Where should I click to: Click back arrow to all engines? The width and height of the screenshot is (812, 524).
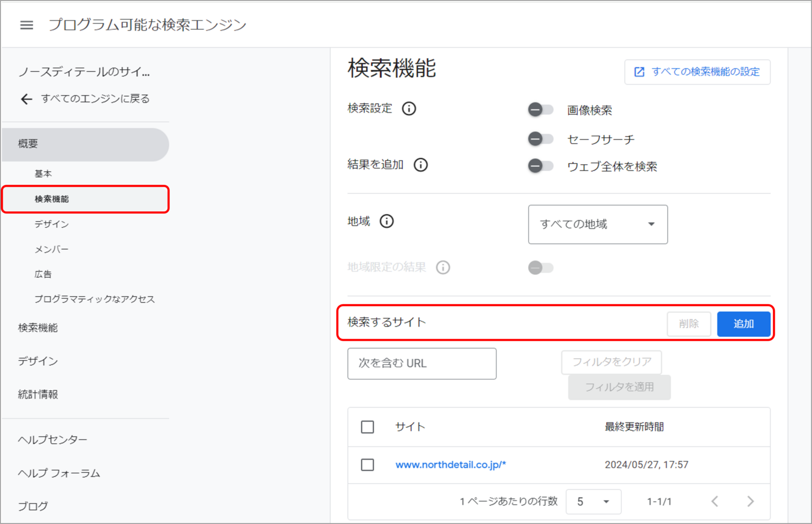pos(26,99)
